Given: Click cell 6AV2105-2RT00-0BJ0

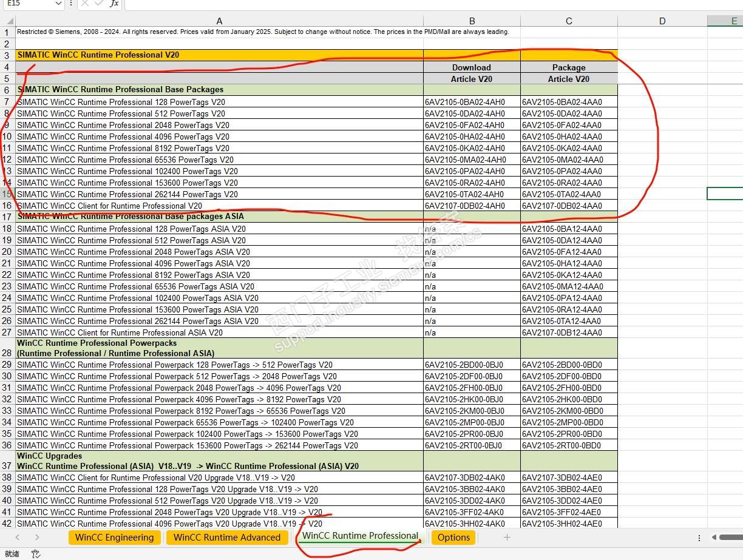Looking at the screenshot, I should point(472,445).
